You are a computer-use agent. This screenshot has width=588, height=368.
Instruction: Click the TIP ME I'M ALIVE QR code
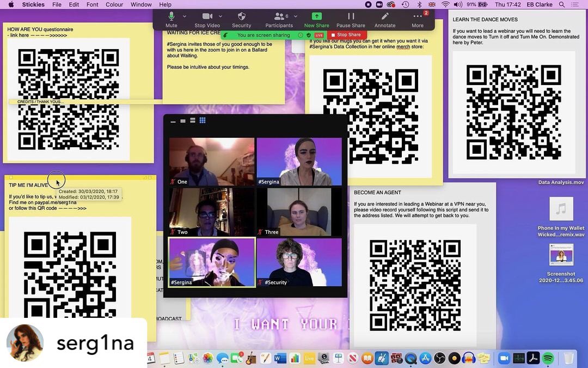(70, 274)
